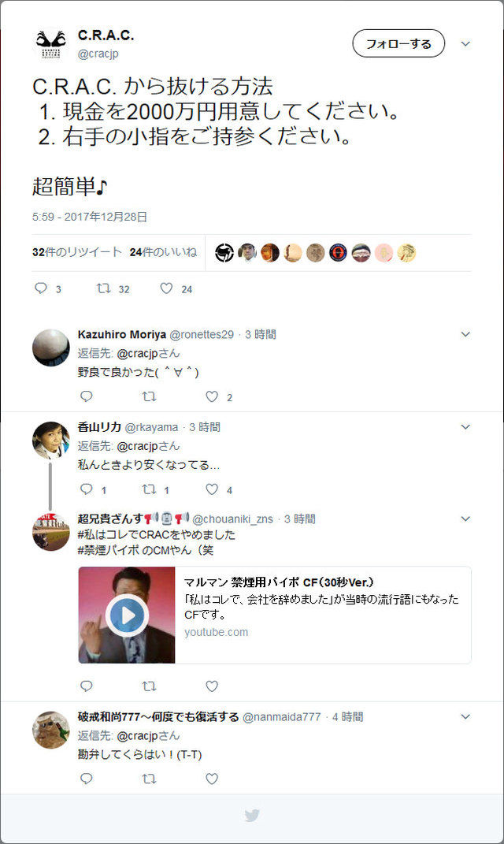Click the Twitter bird logo at the bottom
The width and height of the screenshot is (504, 844).
[252, 816]
